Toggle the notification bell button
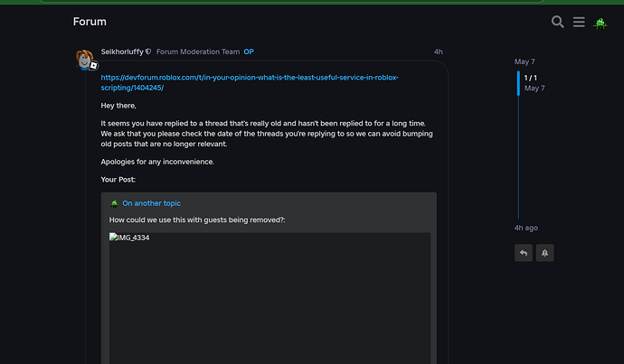 544,253
